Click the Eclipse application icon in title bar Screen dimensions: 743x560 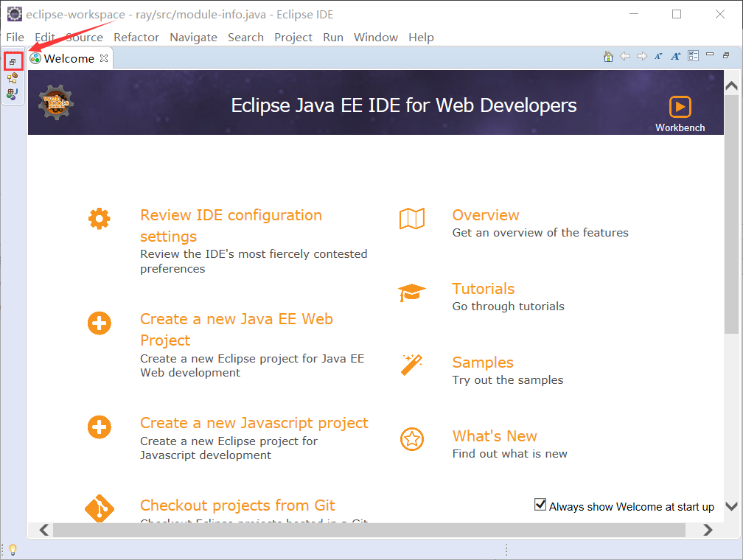pyautogui.click(x=14, y=14)
